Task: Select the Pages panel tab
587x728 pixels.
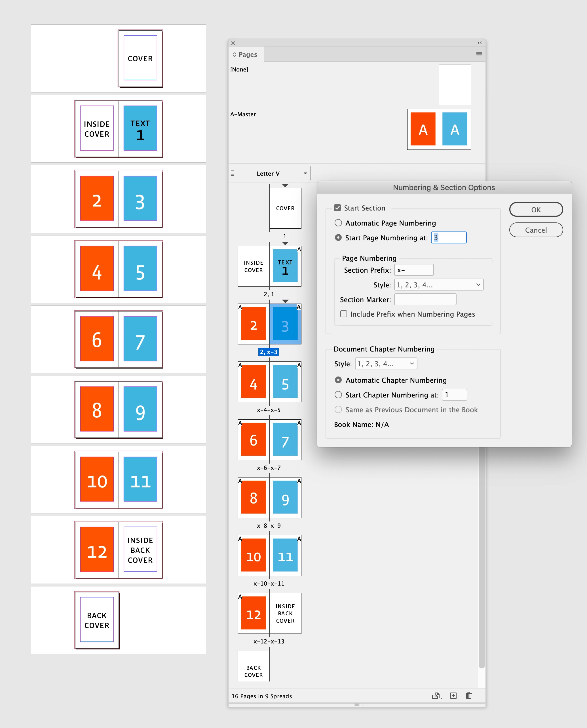Action: (x=248, y=55)
